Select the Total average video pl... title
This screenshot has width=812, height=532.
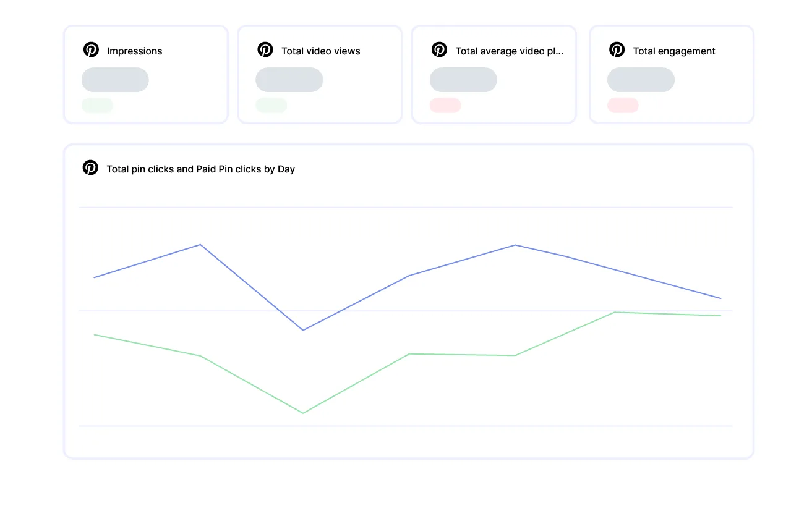tap(509, 51)
